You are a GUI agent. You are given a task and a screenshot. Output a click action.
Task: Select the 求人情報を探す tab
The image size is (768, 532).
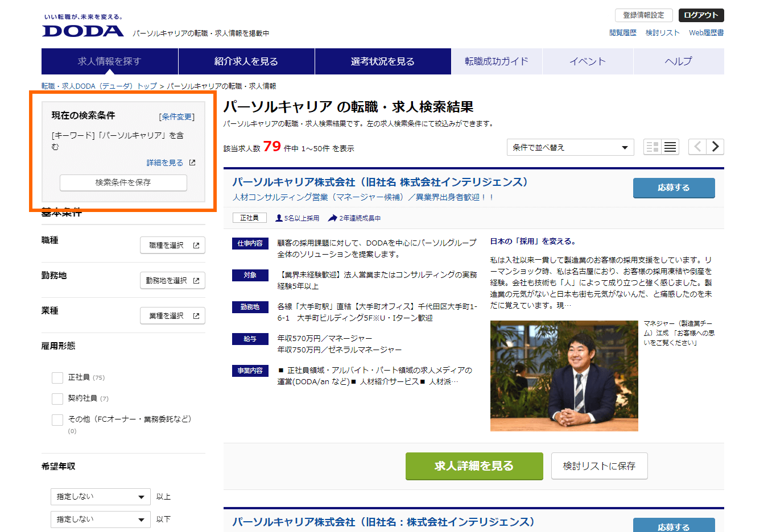point(110,61)
